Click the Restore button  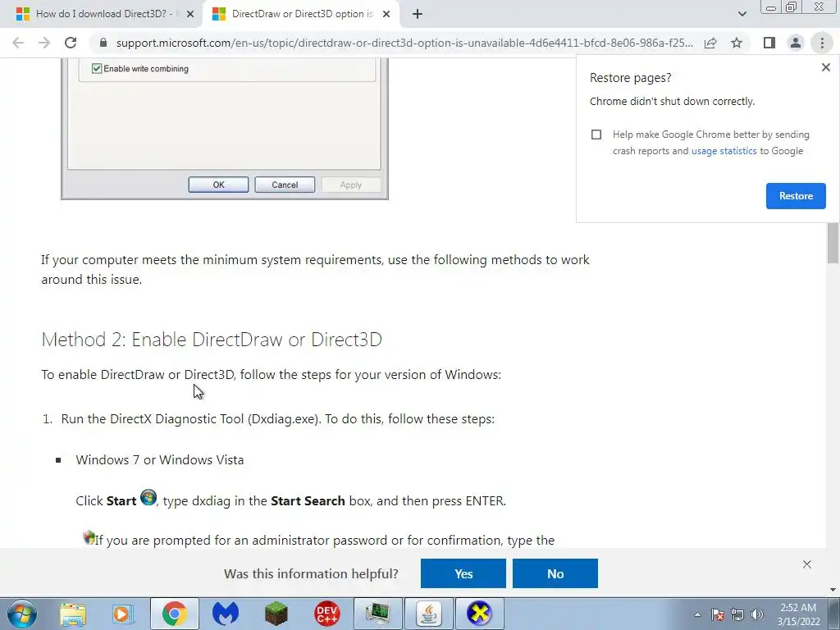(796, 196)
